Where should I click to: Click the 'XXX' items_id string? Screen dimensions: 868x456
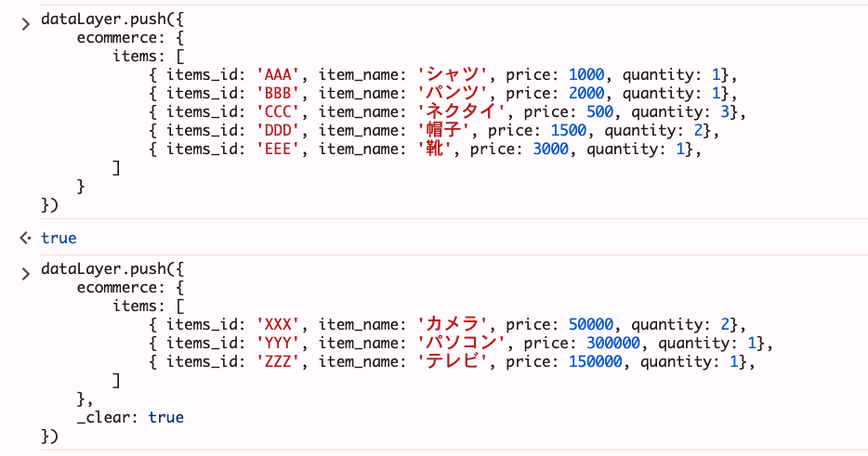click(x=278, y=324)
